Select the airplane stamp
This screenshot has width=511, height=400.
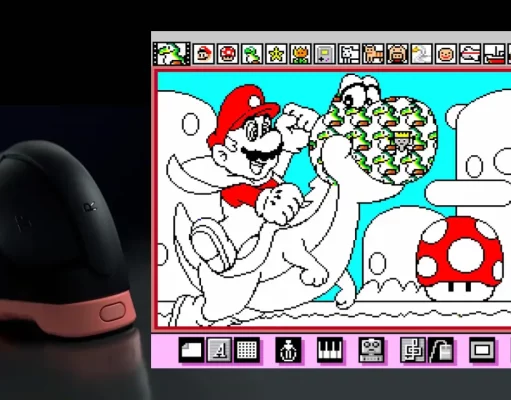pyautogui.click(x=470, y=54)
